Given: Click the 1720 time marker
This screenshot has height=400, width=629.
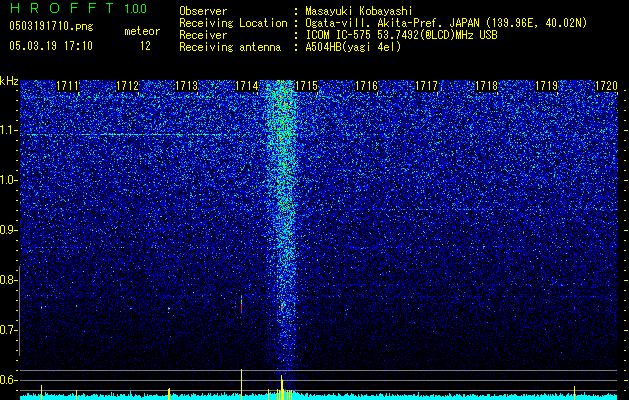Looking at the screenshot, I should [x=606, y=85].
